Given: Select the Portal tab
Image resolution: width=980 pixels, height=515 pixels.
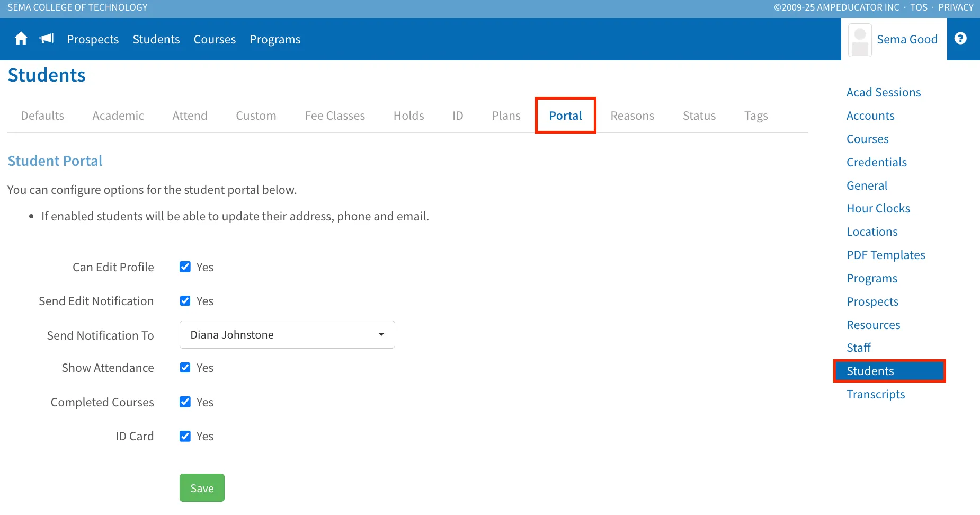Looking at the screenshot, I should tap(565, 116).
